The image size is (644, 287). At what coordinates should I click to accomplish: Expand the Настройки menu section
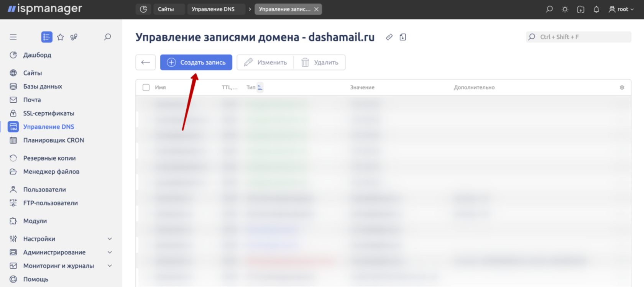110,239
